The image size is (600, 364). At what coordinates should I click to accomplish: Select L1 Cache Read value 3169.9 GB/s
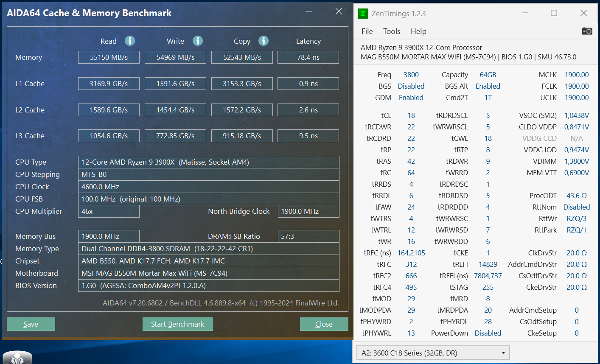coord(109,84)
